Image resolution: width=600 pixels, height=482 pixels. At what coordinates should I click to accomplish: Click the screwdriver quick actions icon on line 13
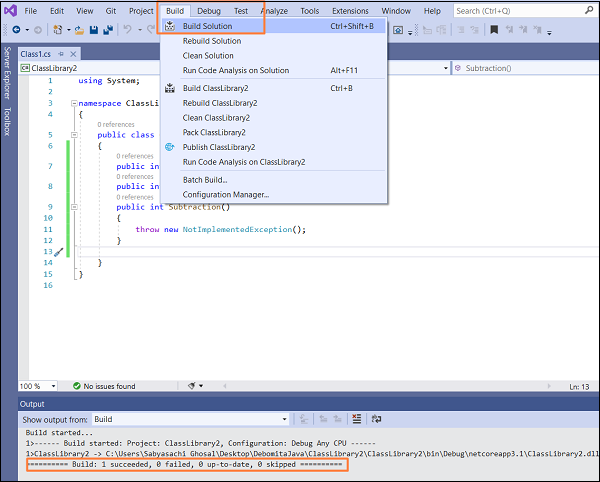click(58, 252)
